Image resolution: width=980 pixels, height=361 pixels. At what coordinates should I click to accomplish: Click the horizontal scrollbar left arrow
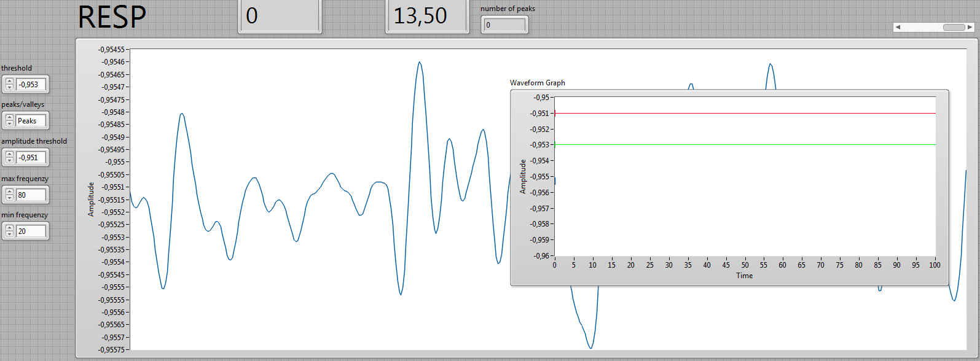(898, 27)
